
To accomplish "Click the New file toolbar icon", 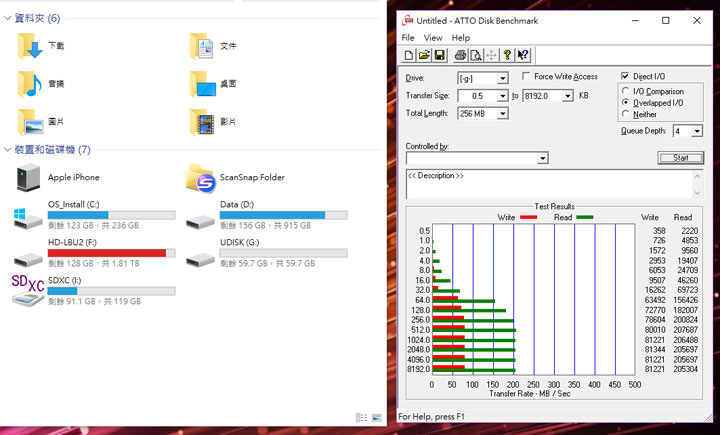I will (409, 55).
